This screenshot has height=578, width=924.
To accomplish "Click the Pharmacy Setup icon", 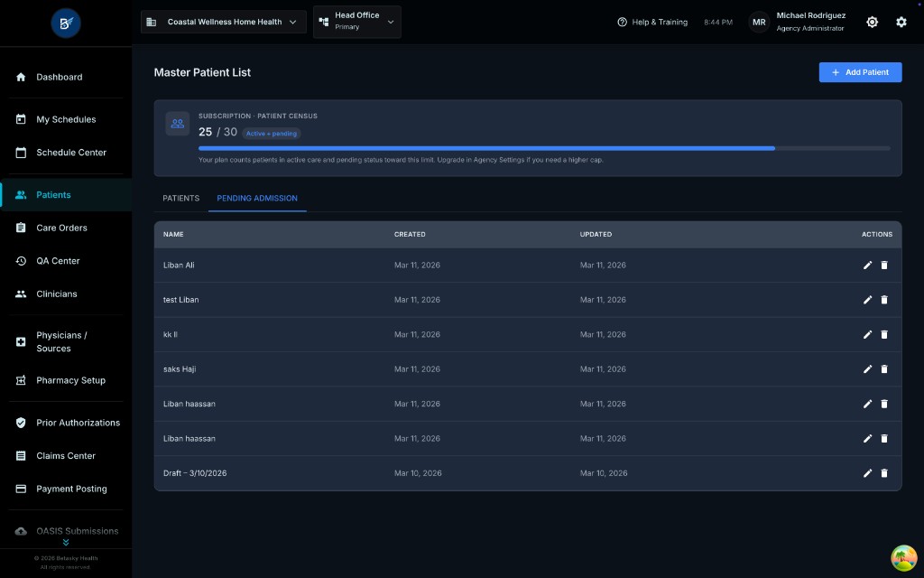I will [21, 380].
